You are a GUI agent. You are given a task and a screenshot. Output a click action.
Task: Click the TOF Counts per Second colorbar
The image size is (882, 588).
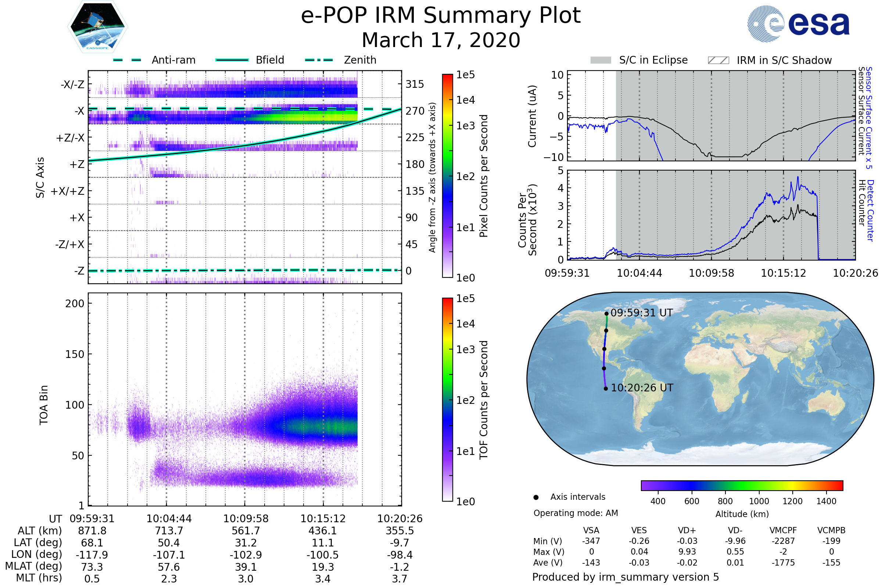point(447,399)
